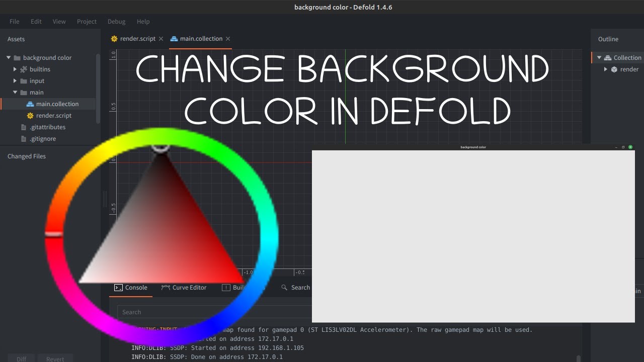Open the Project menu

[x=87, y=22]
